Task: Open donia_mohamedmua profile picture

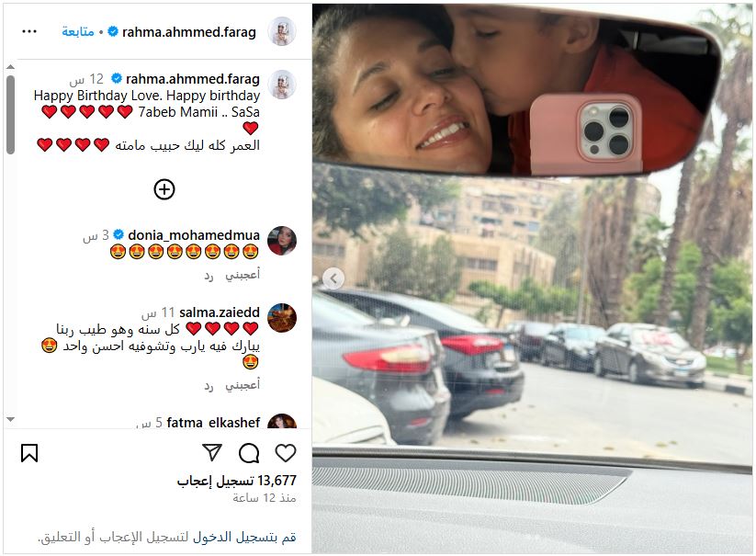Action: pyautogui.click(x=282, y=240)
